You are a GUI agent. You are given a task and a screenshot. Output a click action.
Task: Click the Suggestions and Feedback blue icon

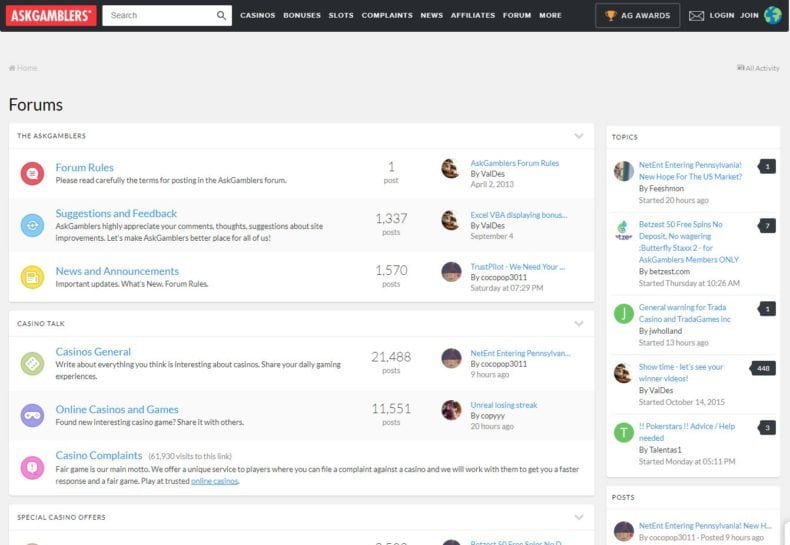coord(32,225)
